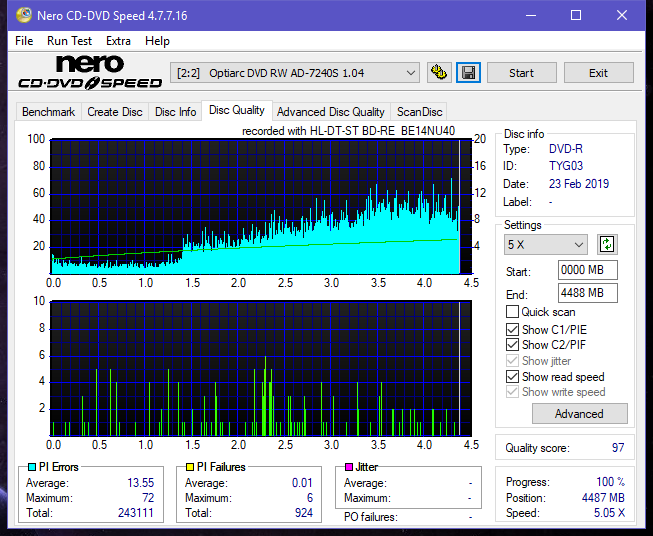
Task: Switch to Advanced Disc Quality tab
Action: point(331,112)
